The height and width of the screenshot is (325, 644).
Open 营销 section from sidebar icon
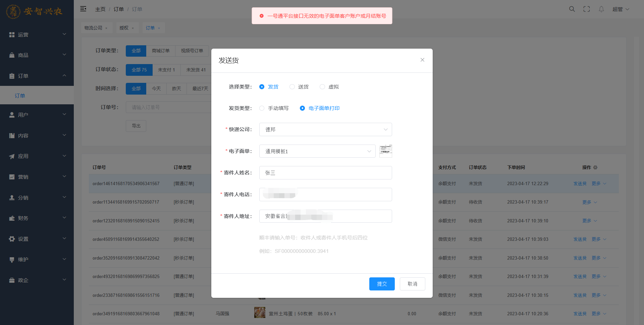[12, 177]
